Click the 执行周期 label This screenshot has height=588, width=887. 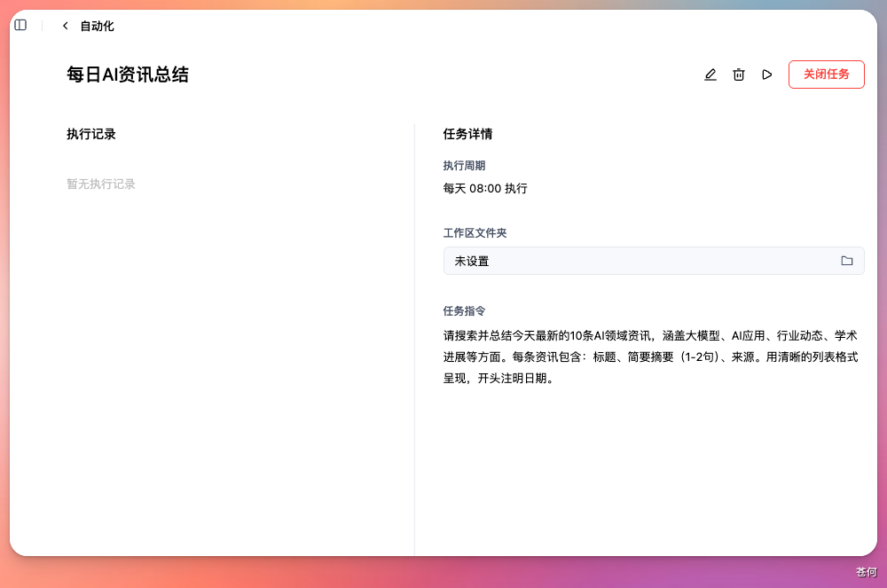click(x=465, y=166)
